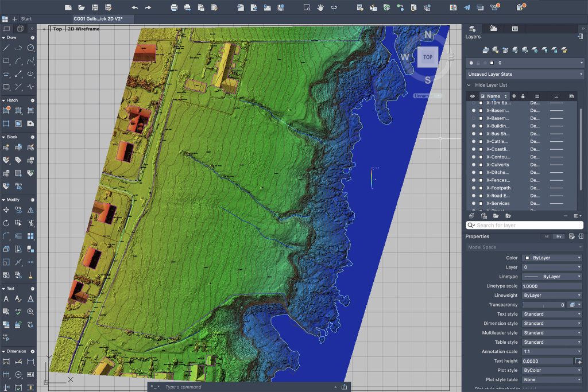Toggle visibility of the X-Footpath layer
This screenshot has height=392, width=588.
[x=474, y=188]
